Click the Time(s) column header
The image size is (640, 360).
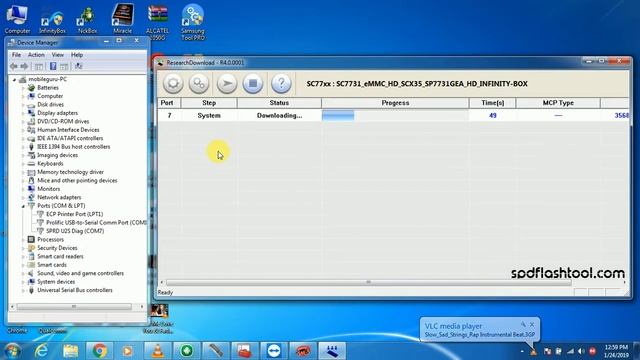pos(493,103)
